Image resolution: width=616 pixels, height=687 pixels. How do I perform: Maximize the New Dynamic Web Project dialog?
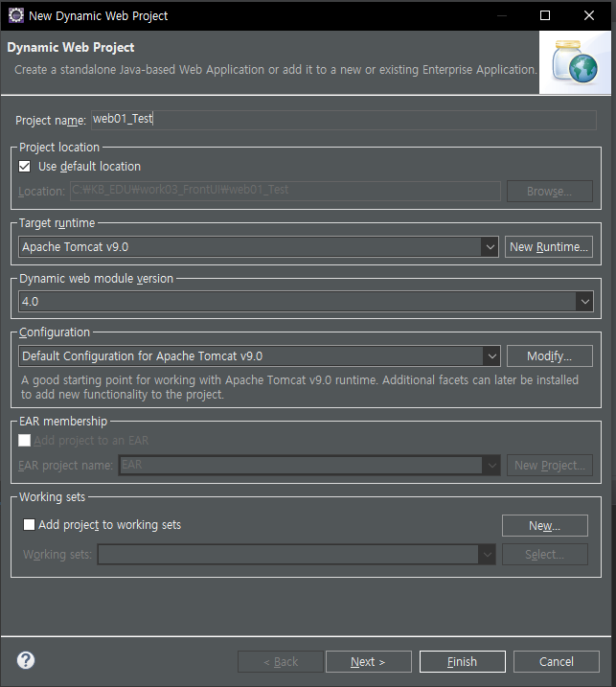point(545,15)
